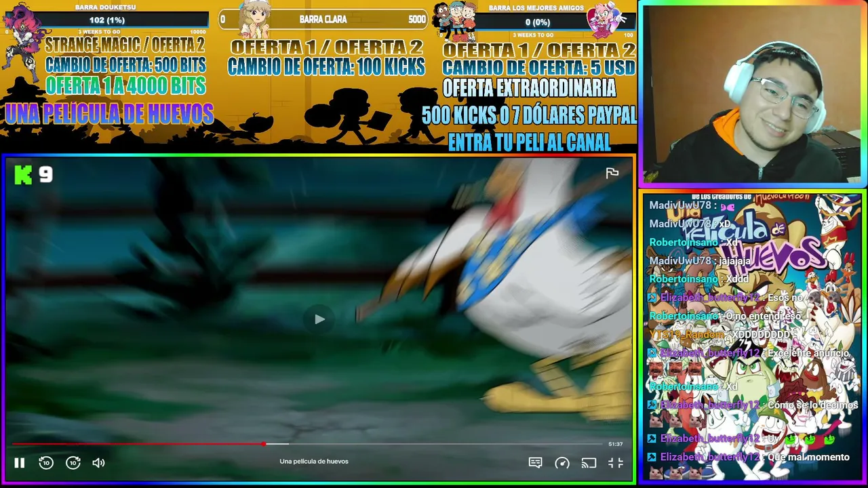The height and width of the screenshot is (488, 868).
Task: Click the purple "UNA PELICULA DE HUEVOS" banner text
Action: [x=109, y=114]
